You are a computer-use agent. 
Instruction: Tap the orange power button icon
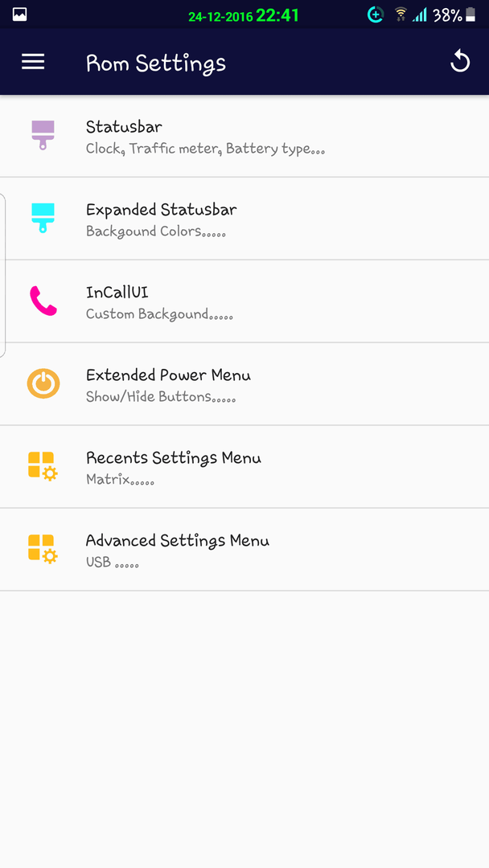coord(43,383)
